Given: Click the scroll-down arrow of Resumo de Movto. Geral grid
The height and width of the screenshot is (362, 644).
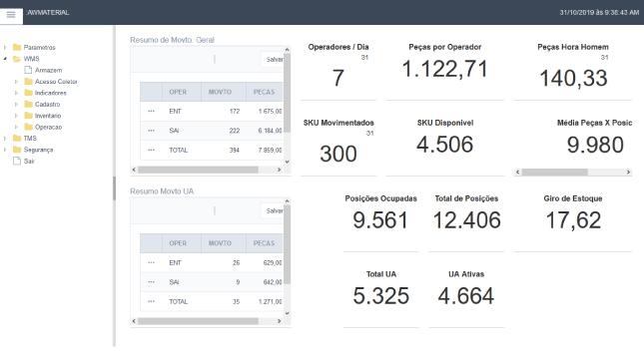Looking at the screenshot, I should 288,162.
